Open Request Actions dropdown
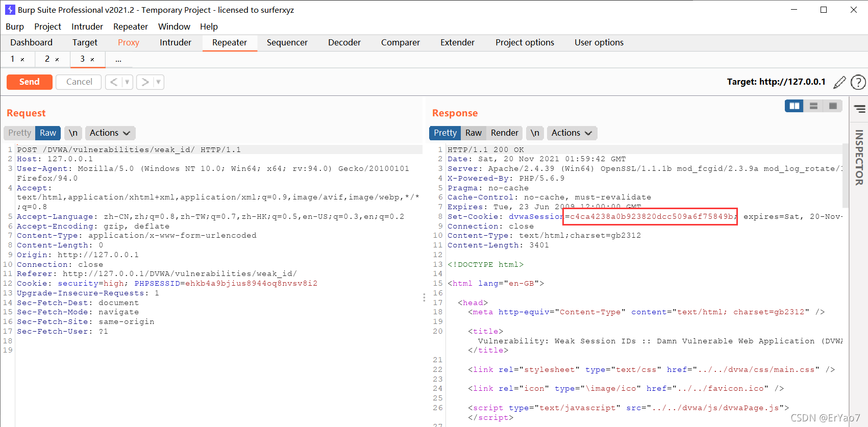This screenshot has height=427, width=868. coord(110,133)
